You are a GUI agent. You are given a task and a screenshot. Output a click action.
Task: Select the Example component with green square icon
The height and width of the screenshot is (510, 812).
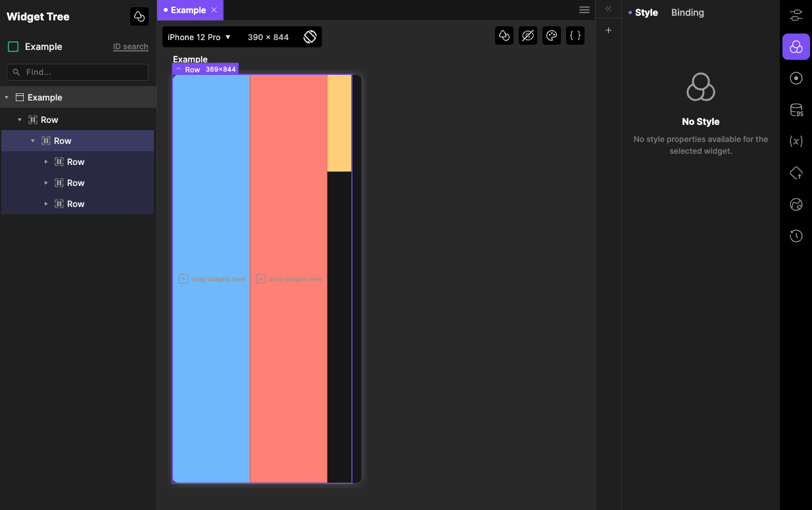[35, 47]
